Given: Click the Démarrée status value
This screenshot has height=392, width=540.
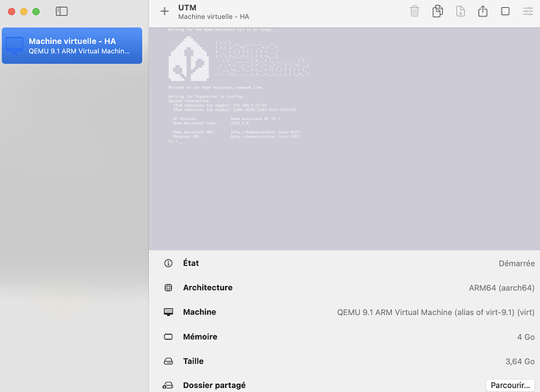Looking at the screenshot, I should (516, 263).
